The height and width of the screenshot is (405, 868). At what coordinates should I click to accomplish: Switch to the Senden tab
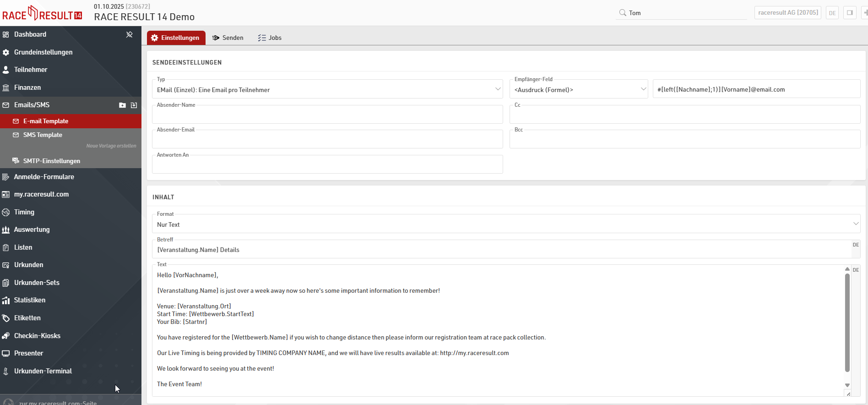(228, 38)
